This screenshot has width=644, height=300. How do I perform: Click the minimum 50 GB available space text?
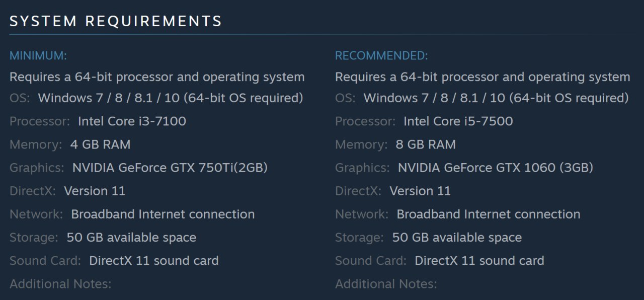click(131, 238)
